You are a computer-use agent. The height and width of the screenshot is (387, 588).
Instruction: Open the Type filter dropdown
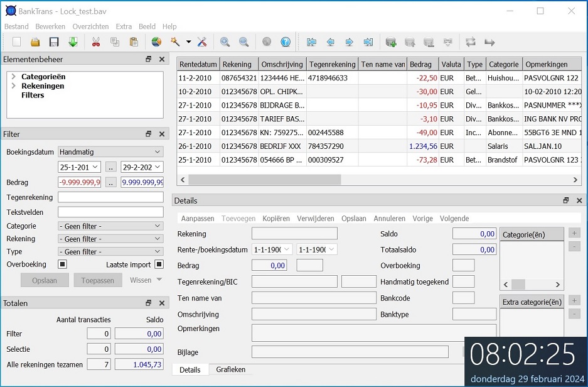pyautogui.click(x=110, y=252)
